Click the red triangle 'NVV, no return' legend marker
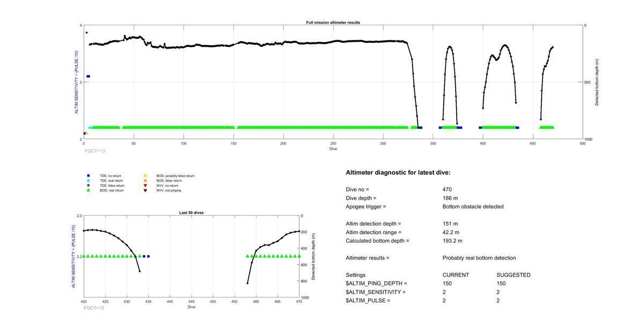This screenshot has height=334, width=644. 145,185
